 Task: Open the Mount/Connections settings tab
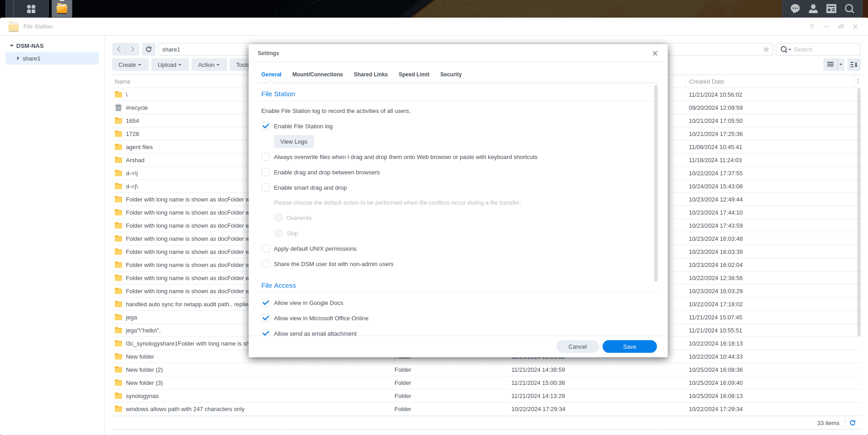317,75
